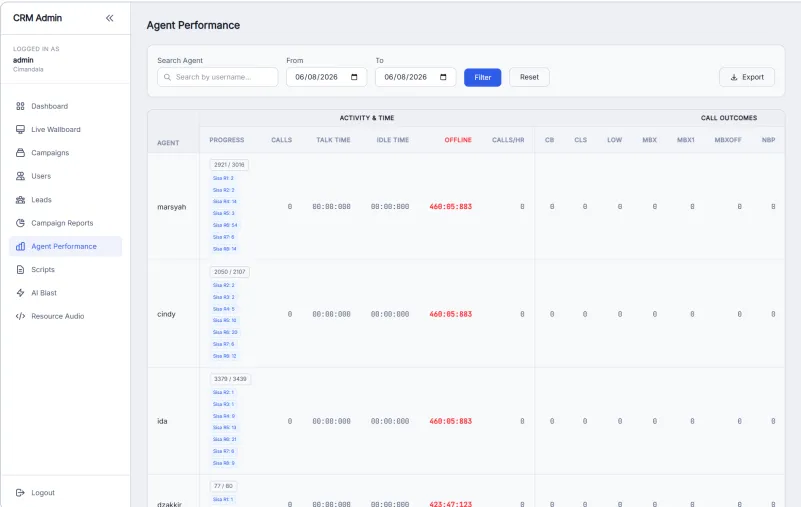The image size is (801, 507).
Task: Click cindy's offline time 460:05:883
Action: coord(451,314)
